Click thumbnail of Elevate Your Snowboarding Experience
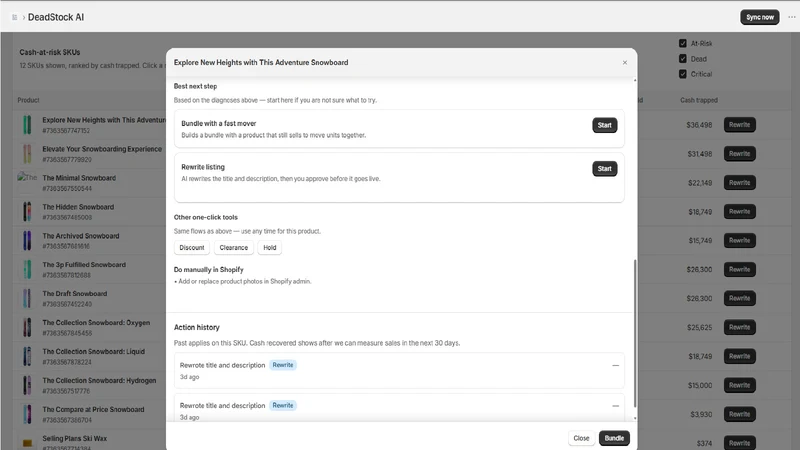The width and height of the screenshot is (800, 450). (x=27, y=154)
